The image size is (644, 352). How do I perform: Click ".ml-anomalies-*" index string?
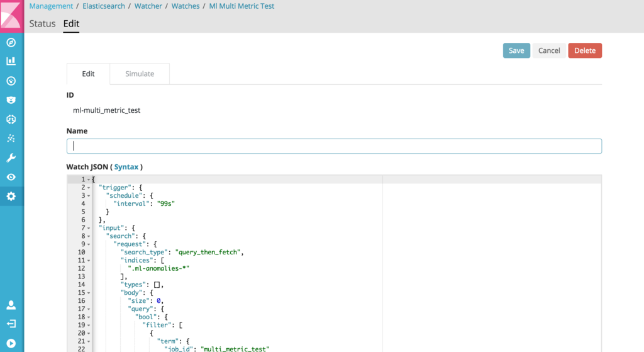tap(158, 268)
